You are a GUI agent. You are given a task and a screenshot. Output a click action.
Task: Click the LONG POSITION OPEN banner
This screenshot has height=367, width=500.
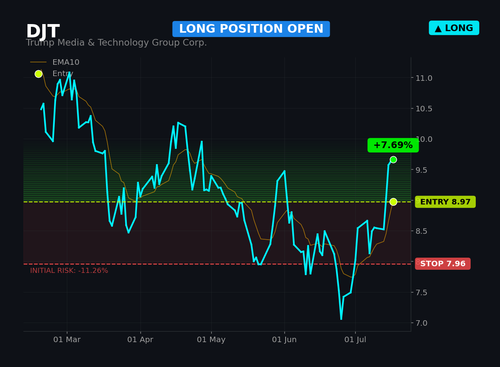[251, 29]
